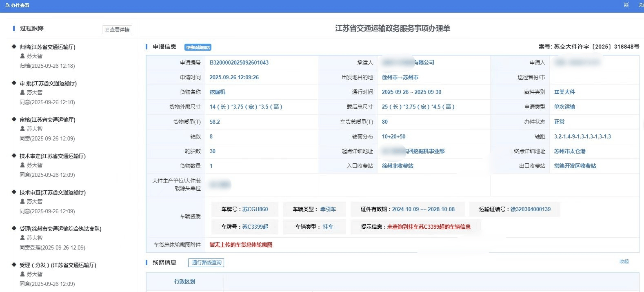The height and width of the screenshot is (292, 644).
Task: Select the 受理（分发）timeline entry
Action: (x=58, y=265)
